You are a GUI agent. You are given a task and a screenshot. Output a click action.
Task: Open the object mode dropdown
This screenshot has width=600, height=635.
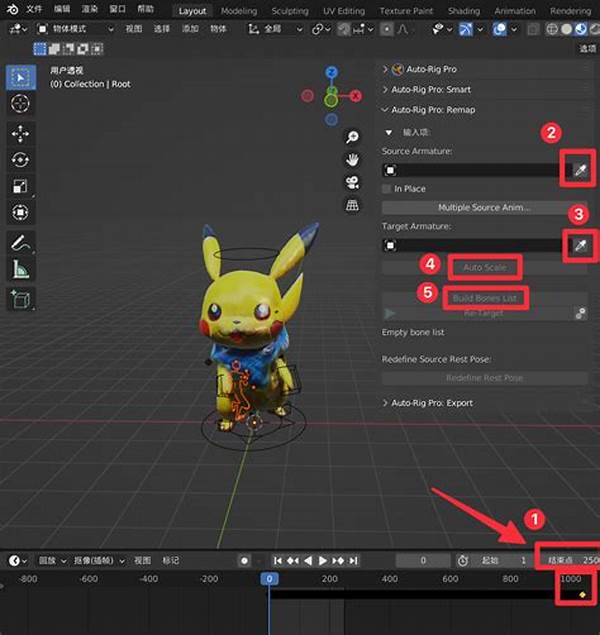(x=75, y=29)
